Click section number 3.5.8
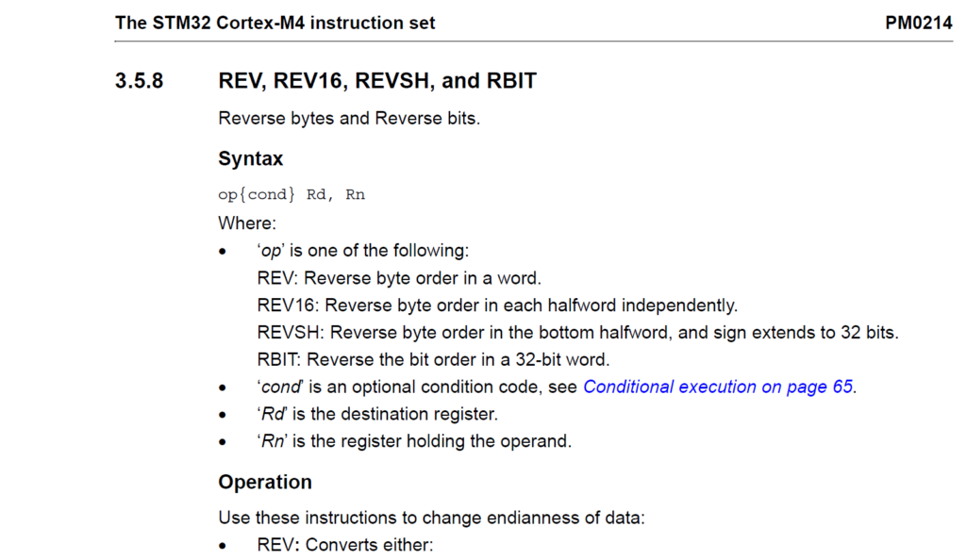966x560 pixels. (x=139, y=81)
